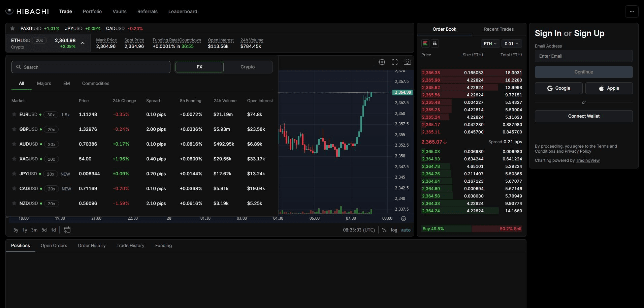Sign in with the Google button

pos(558,88)
